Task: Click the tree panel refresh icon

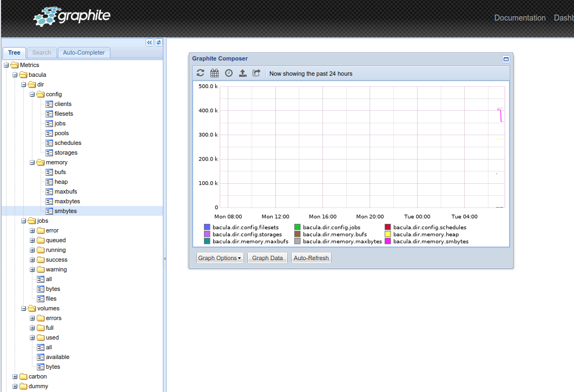Action: click(x=159, y=43)
